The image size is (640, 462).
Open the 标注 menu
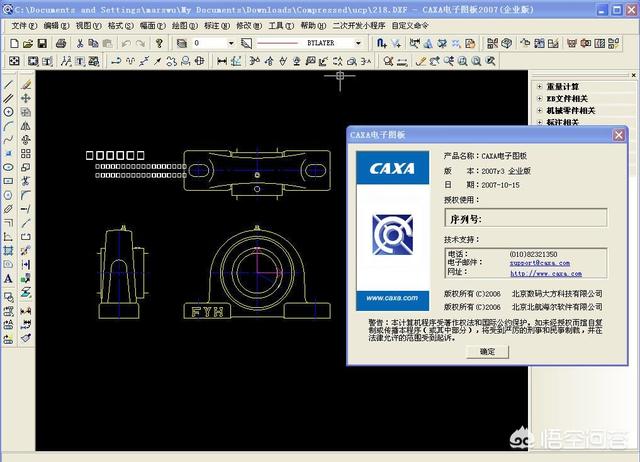pos(217,26)
